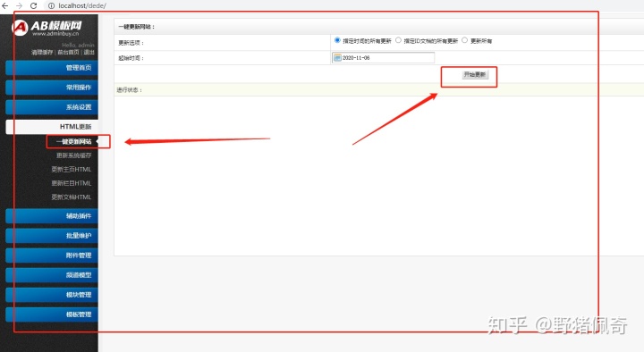Select 更新栏目HTML in the sidebar
The image size is (644, 352).
click(72, 183)
